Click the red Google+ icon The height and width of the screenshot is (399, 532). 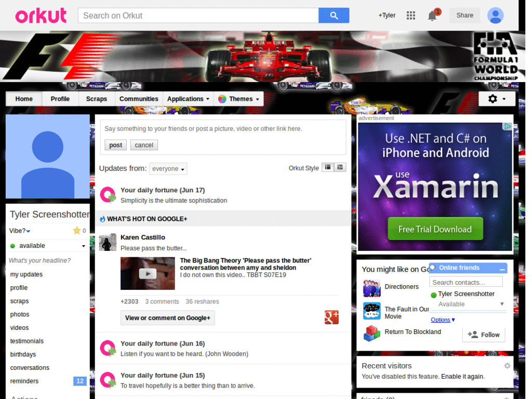[331, 317]
